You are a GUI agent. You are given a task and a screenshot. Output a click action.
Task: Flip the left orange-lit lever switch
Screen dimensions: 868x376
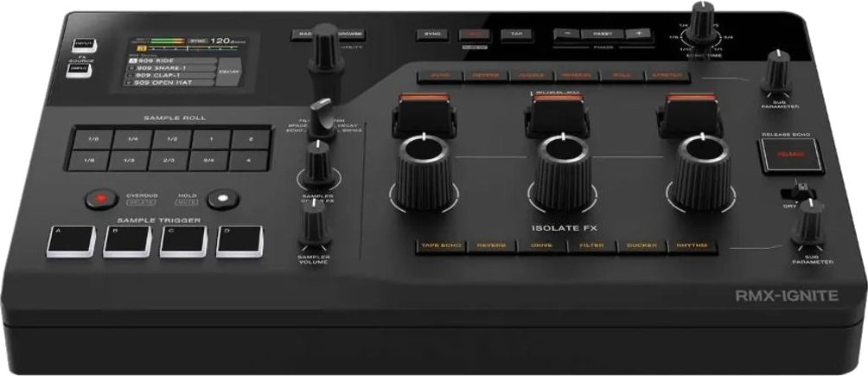pyautogui.click(x=424, y=113)
